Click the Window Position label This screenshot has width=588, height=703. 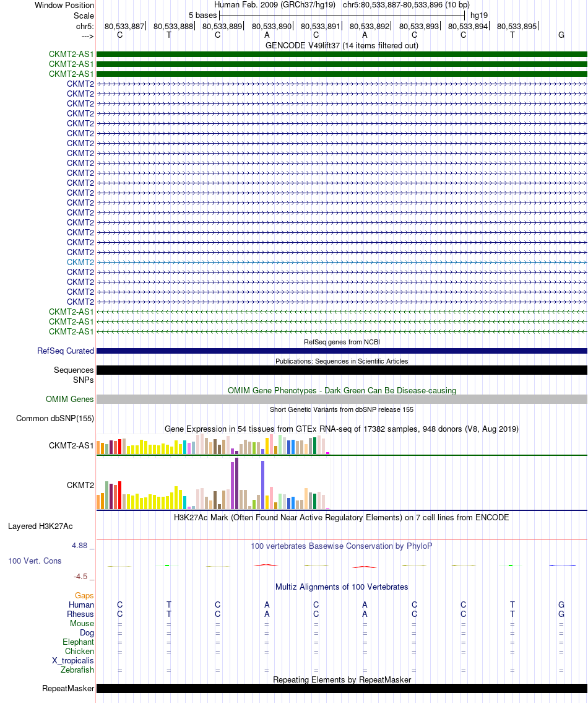(64, 6)
